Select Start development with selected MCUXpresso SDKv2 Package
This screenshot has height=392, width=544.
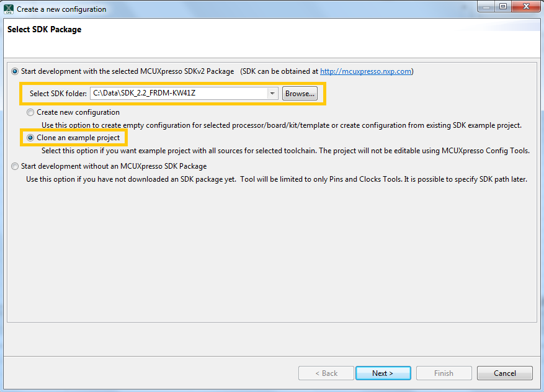(15, 71)
